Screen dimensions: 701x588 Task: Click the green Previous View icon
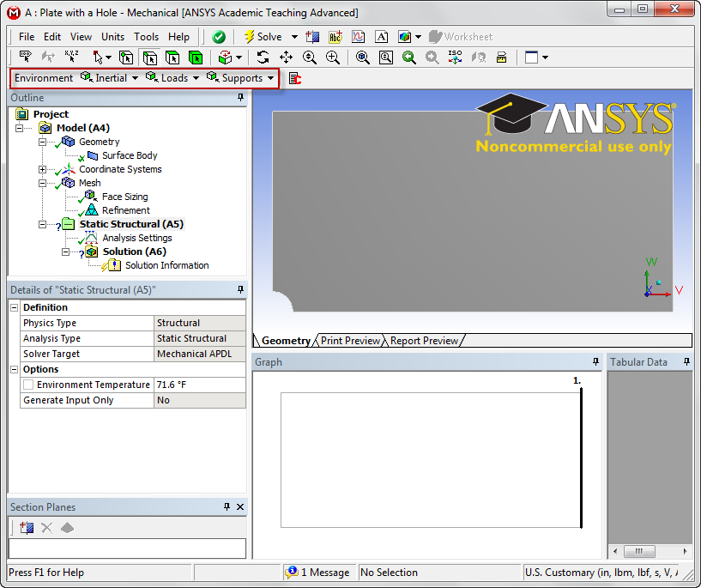408,58
